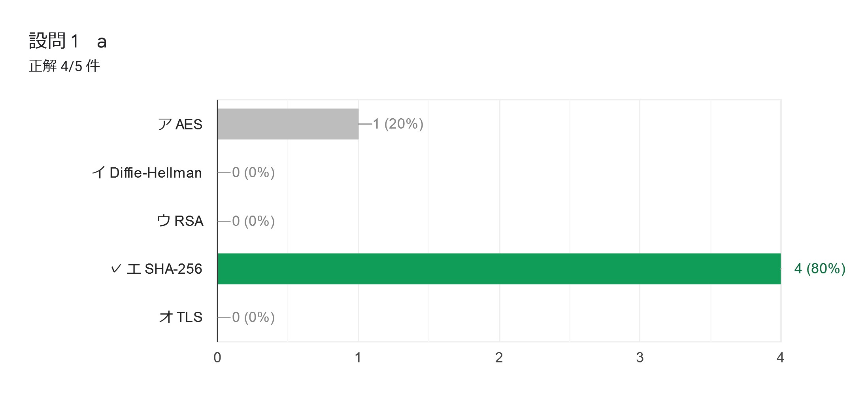Screen dimensions: 868x413
Task: Click the TLS 0 (0%) value
Action: click(253, 317)
